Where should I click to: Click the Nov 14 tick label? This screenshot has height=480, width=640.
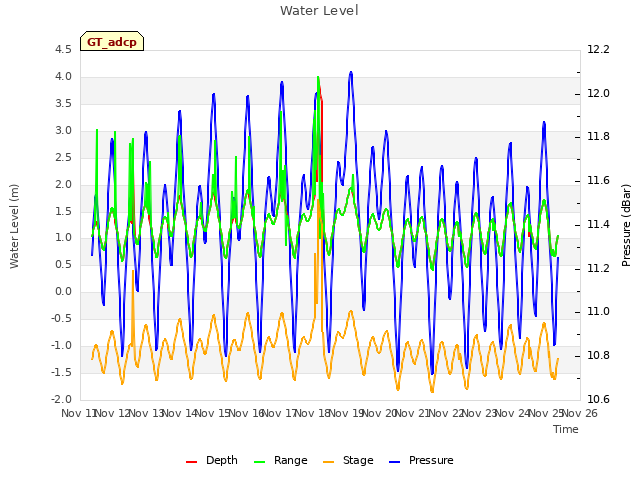click(180, 413)
